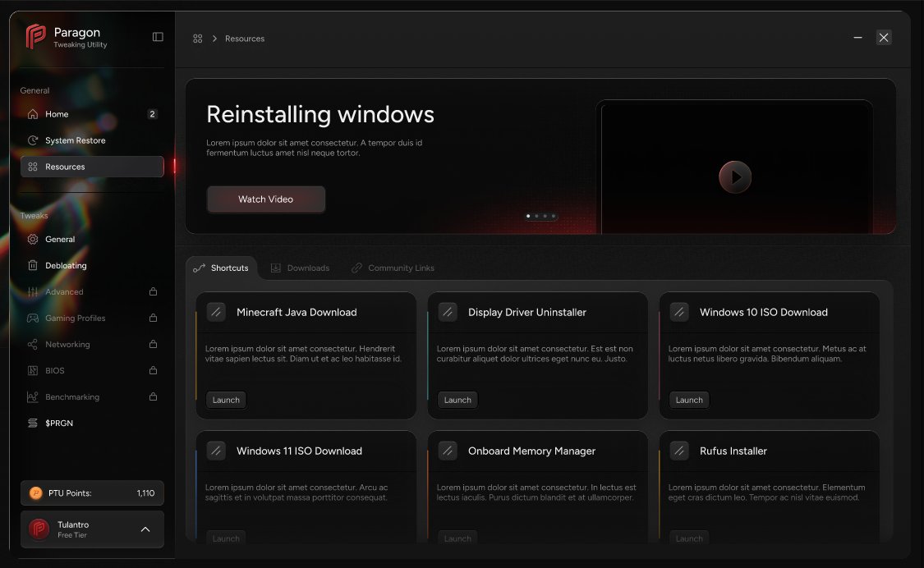Minimize the Paragon window

858,38
